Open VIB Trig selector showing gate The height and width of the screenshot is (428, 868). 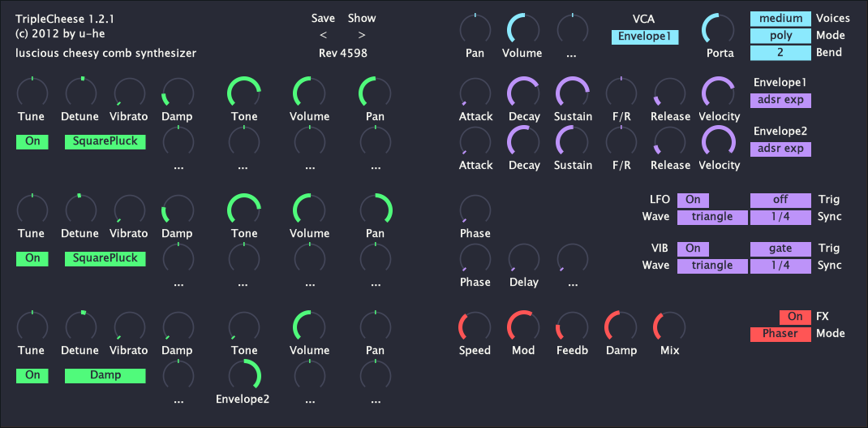coord(780,249)
